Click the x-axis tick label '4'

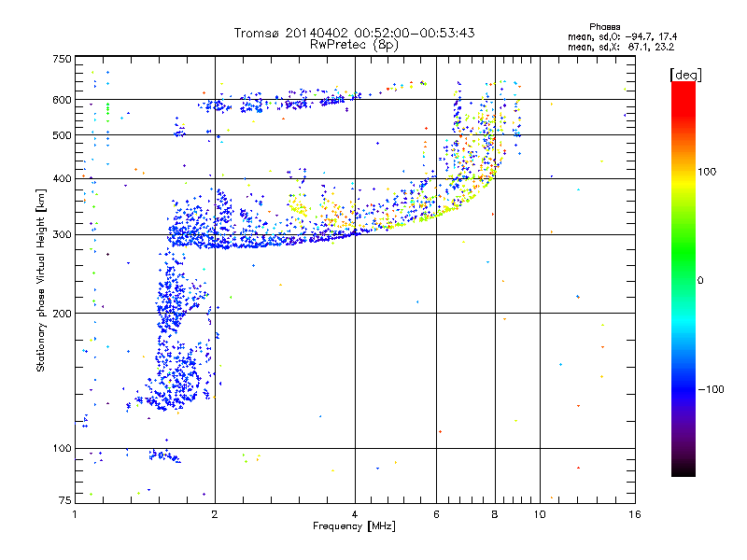point(355,514)
